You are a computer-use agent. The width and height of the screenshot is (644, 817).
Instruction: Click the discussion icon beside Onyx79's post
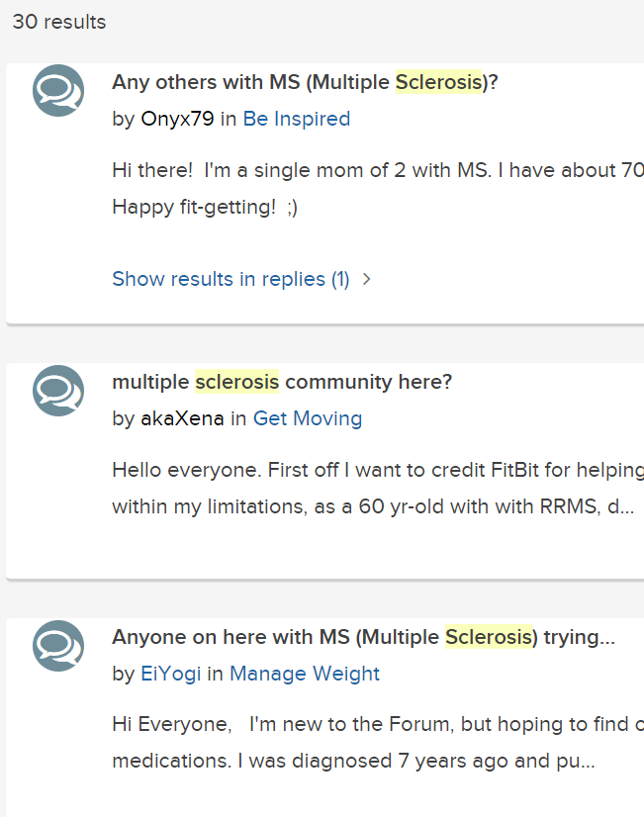click(x=58, y=91)
